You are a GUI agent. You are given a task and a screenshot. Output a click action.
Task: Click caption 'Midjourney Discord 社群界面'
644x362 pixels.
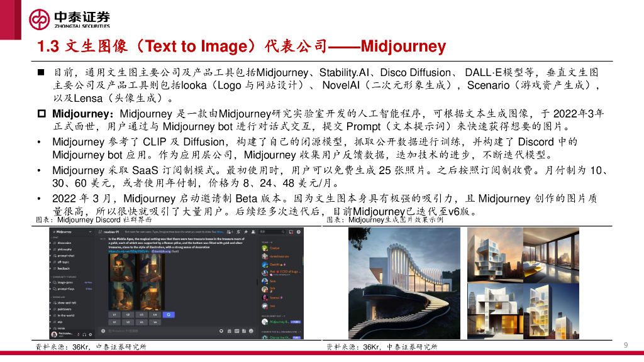[x=104, y=220]
